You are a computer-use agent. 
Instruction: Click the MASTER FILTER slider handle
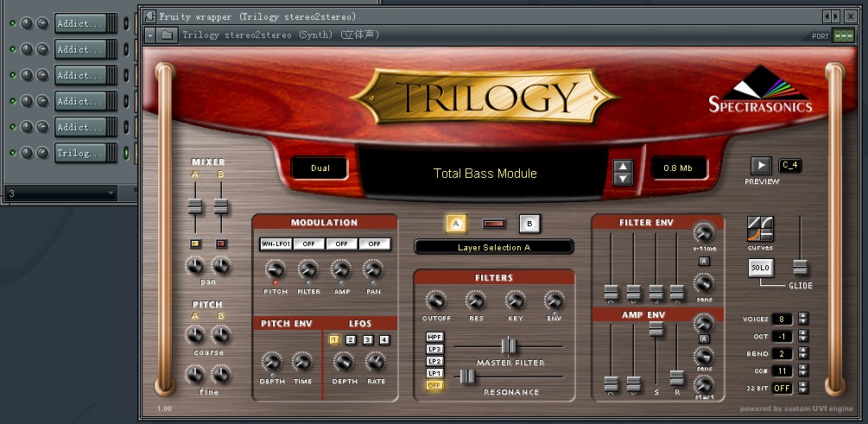(x=509, y=346)
